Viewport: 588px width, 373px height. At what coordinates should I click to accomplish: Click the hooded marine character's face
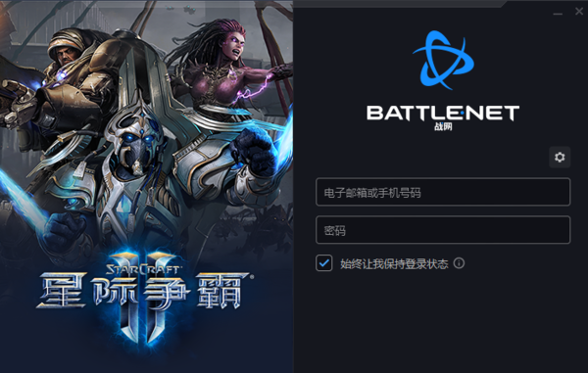pos(69,55)
